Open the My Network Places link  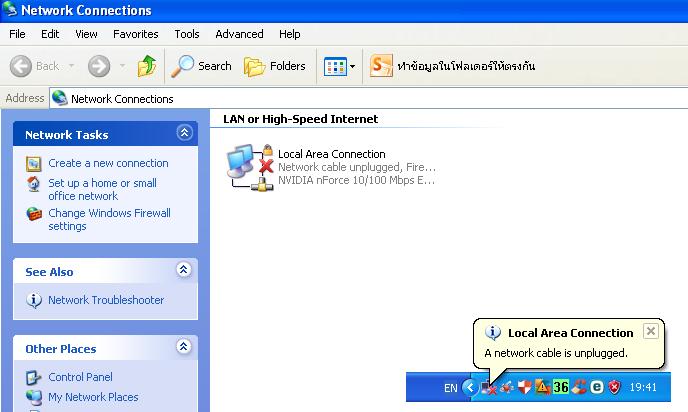pyautogui.click(x=93, y=397)
